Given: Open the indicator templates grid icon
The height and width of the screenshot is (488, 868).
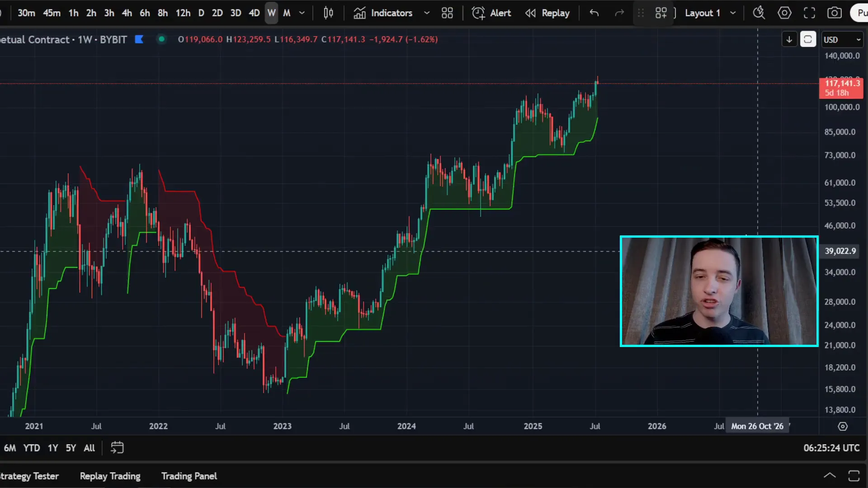Looking at the screenshot, I should [447, 13].
